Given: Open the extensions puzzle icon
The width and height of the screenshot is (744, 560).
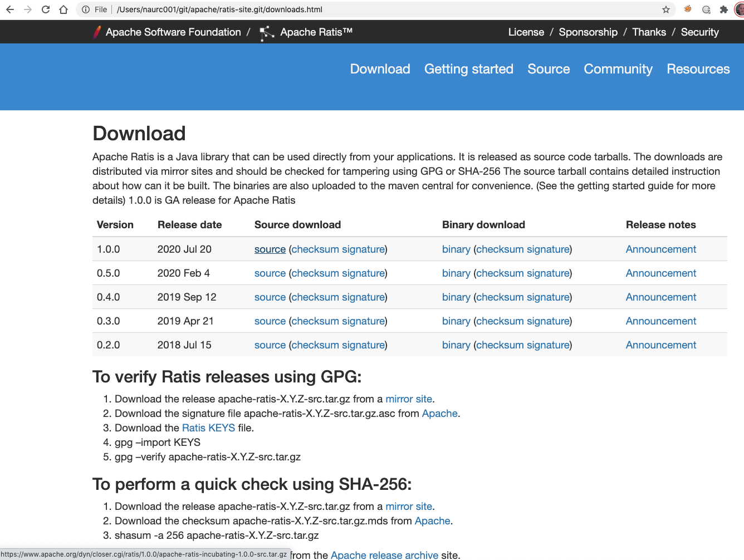Looking at the screenshot, I should [x=724, y=9].
